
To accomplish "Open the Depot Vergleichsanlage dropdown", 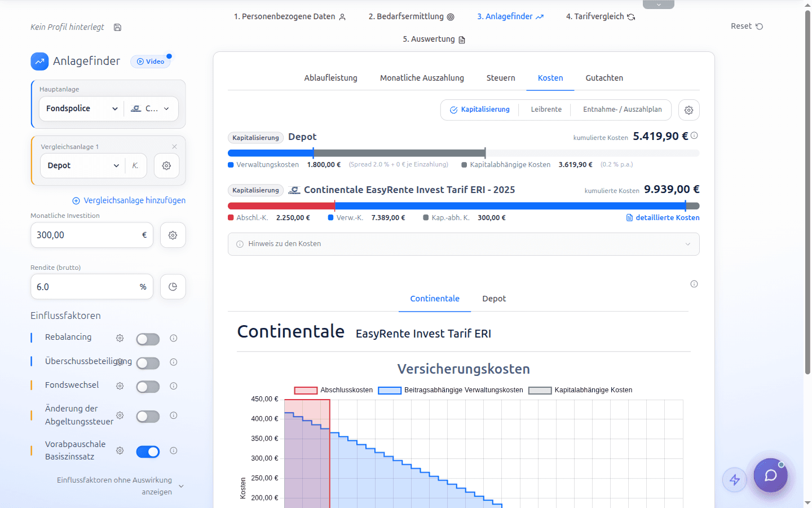I will (83, 165).
